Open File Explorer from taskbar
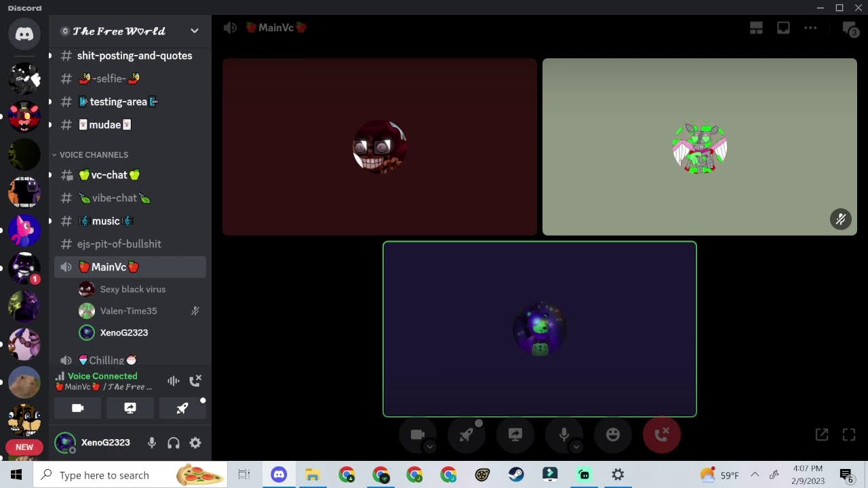 [313, 474]
